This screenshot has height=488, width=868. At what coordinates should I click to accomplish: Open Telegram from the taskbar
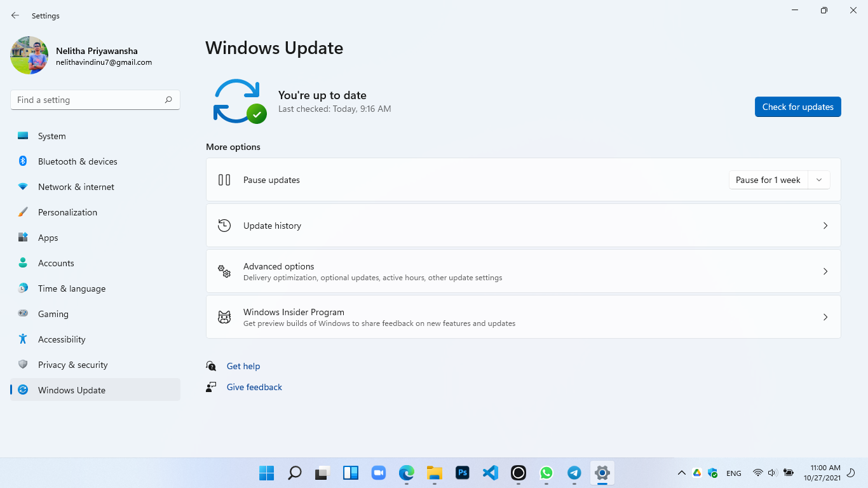point(574,473)
